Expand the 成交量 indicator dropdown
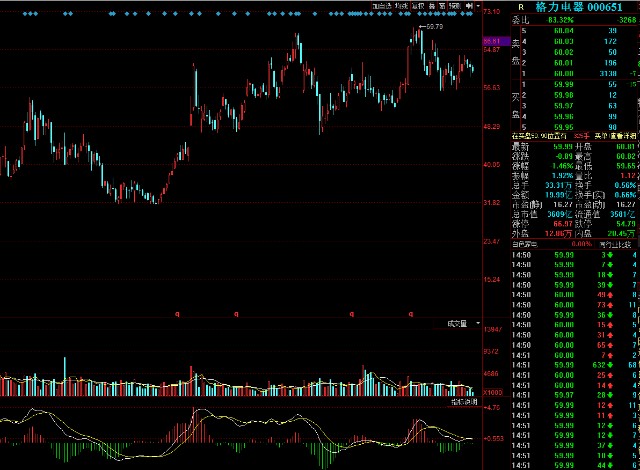This screenshot has height=470, width=640. 458,323
